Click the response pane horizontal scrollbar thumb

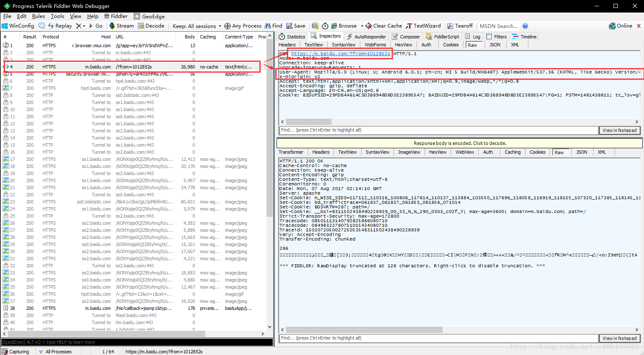click(x=364, y=330)
